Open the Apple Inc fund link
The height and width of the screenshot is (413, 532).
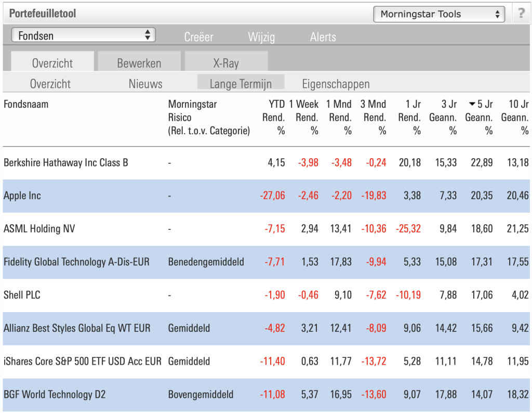(x=22, y=196)
